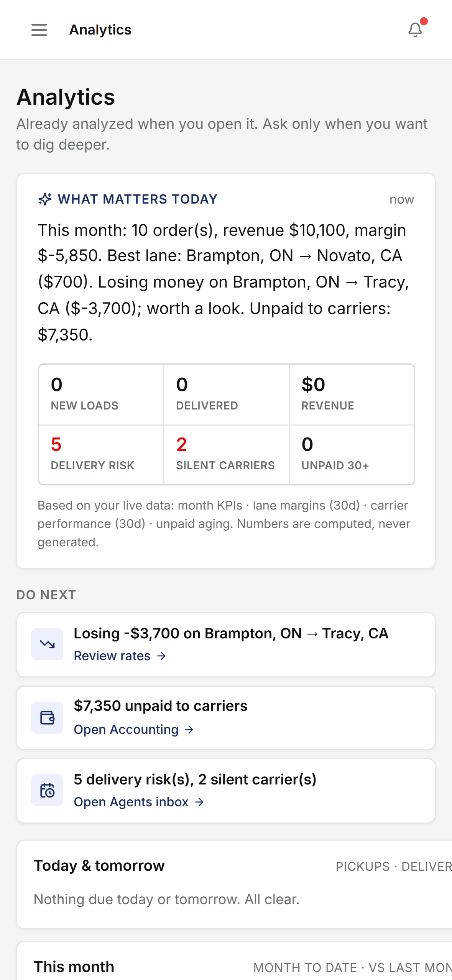Select the Silent Carriers stat tile
This screenshot has height=980, width=452.
click(226, 455)
